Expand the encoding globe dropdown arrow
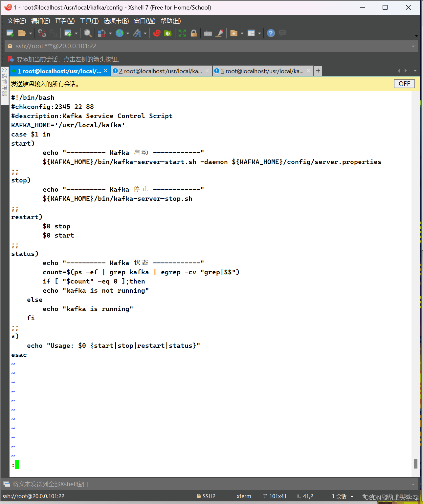Screen dimensions: 423x504 [128, 33]
